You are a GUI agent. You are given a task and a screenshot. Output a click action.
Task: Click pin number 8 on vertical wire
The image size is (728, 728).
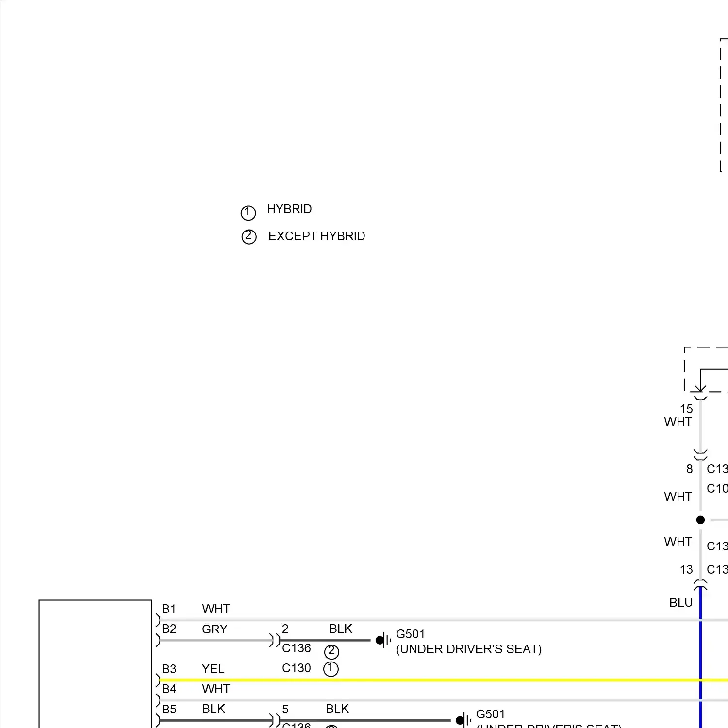(x=690, y=469)
